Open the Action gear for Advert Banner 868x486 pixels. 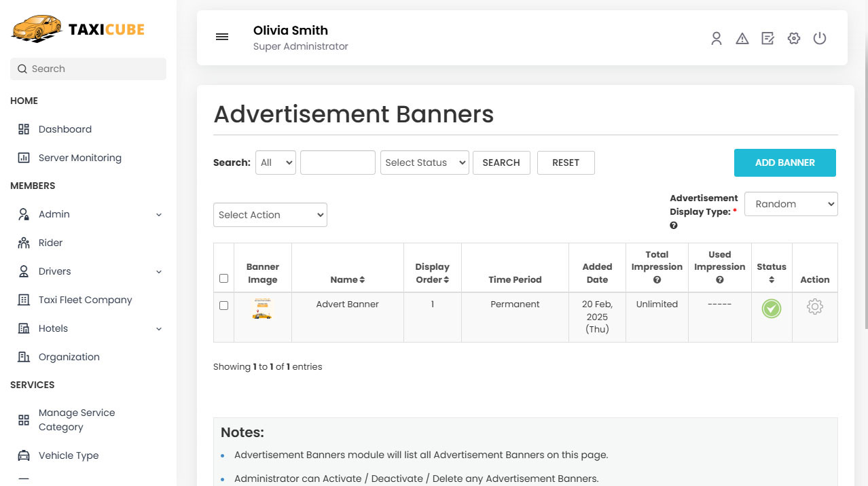click(x=814, y=307)
